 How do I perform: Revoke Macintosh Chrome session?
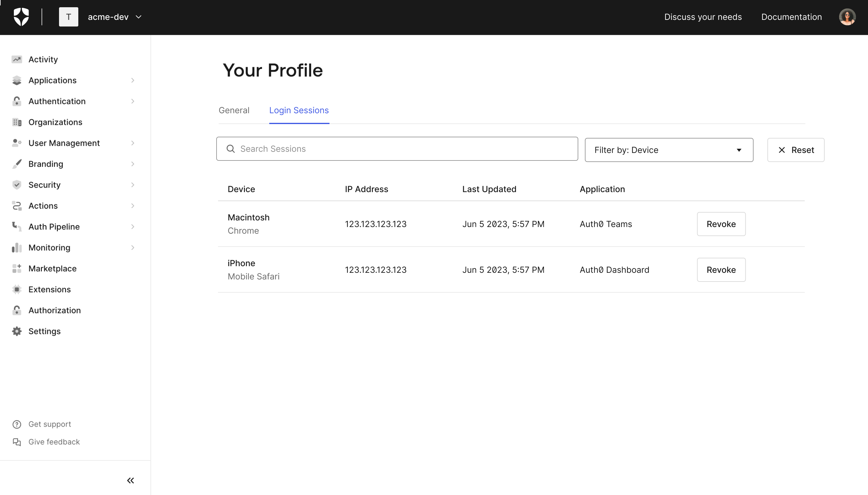721,223
